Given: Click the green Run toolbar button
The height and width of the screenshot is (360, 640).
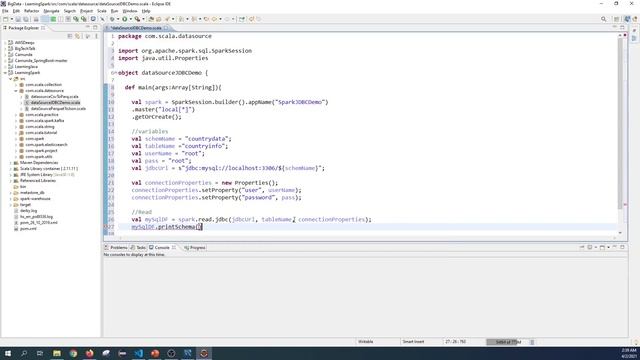Looking at the screenshot, I should pos(124,19).
